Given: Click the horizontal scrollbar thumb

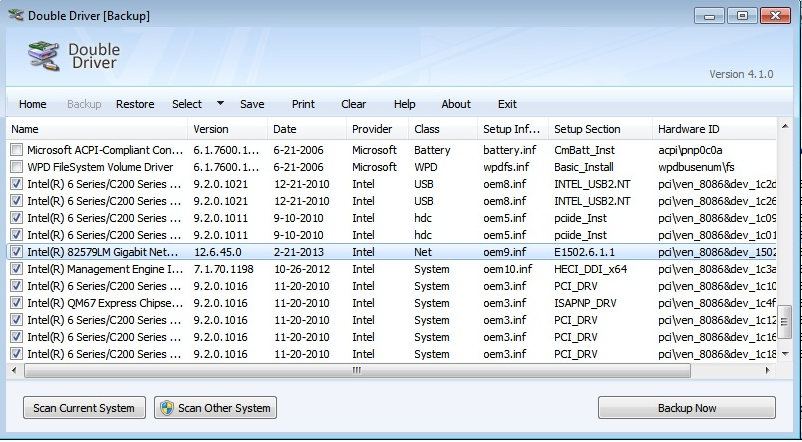Looking at the screenshot, I should tap(357, 370).
